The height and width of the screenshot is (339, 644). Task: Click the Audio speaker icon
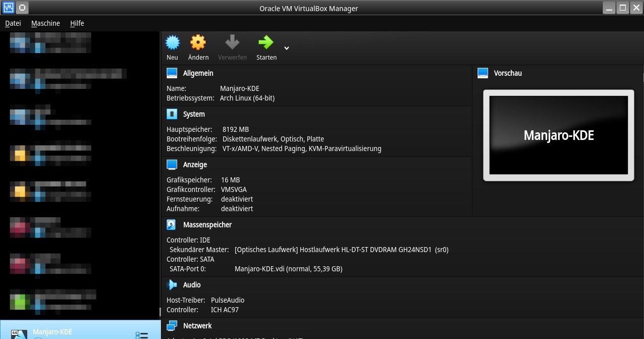point(172,285)
